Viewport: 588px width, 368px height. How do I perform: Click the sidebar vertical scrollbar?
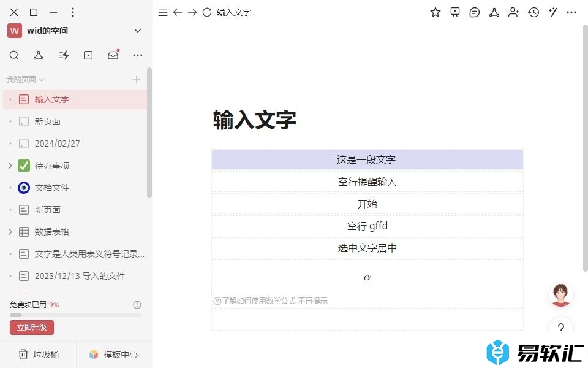(x=149, y=132)
